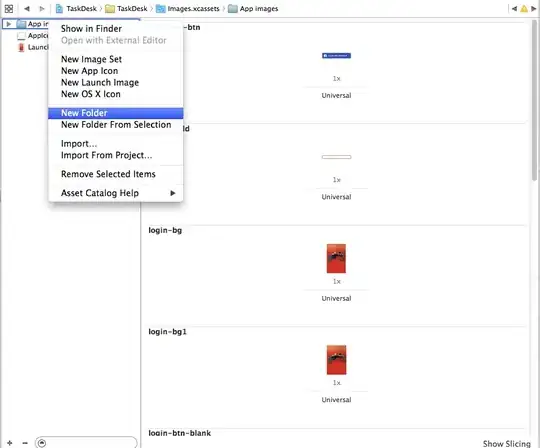Open the yellow warning triangle
540x448 pixels.
point(524,9)
